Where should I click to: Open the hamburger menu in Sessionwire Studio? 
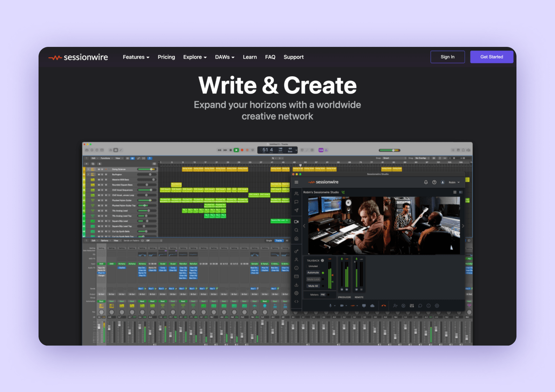296,182
